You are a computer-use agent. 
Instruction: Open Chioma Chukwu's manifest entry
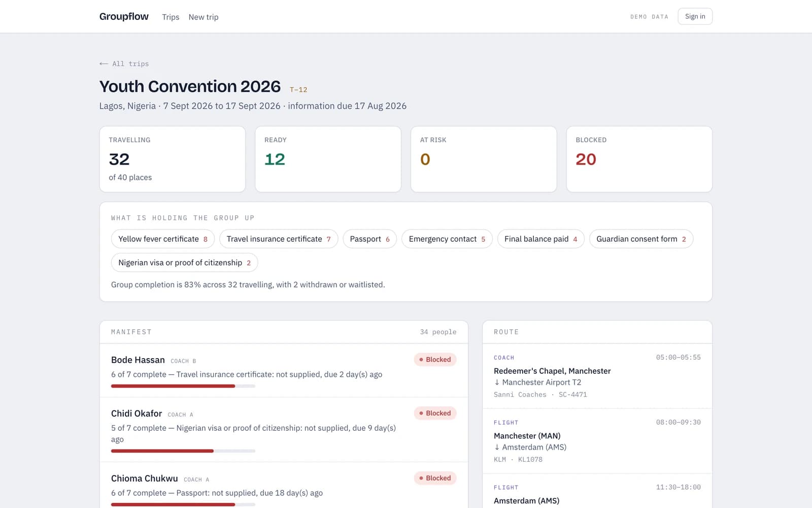click(x=284, y=485)
